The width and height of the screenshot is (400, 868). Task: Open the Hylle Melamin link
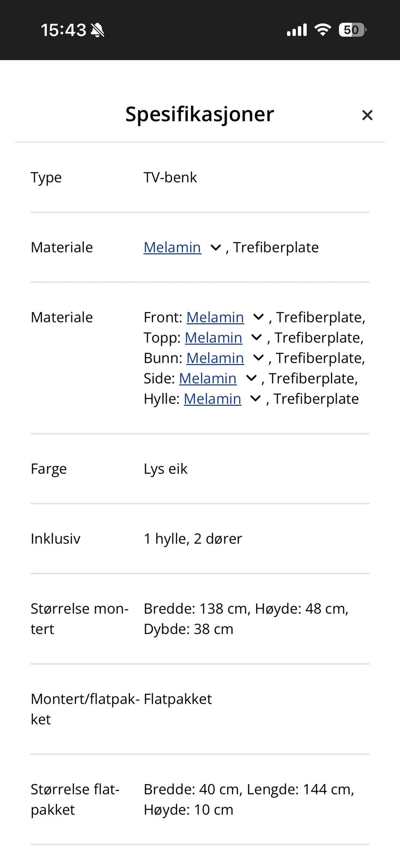[x=212, y=399]
